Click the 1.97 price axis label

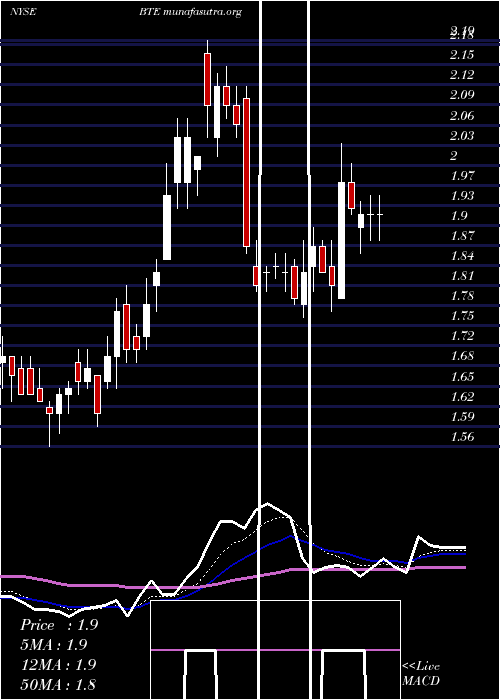click(462, 175)
